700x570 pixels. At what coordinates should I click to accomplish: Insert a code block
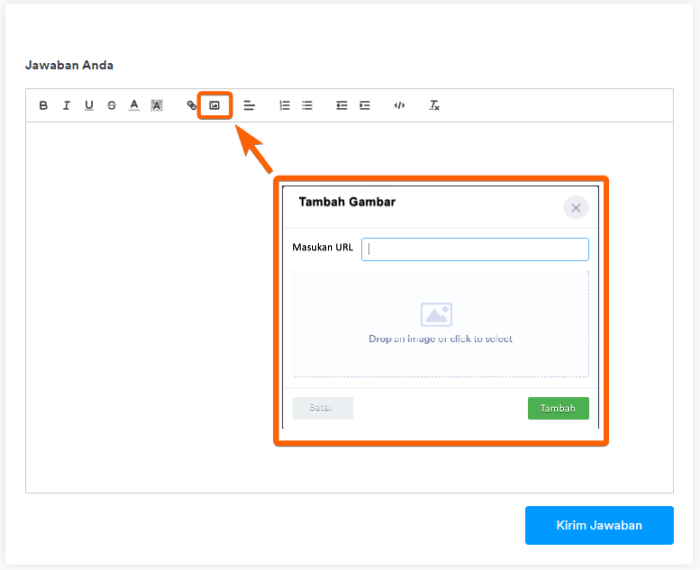399,105
